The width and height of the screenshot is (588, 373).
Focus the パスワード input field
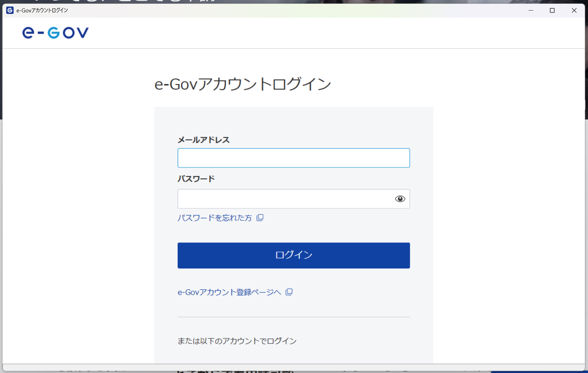point(294,199)
